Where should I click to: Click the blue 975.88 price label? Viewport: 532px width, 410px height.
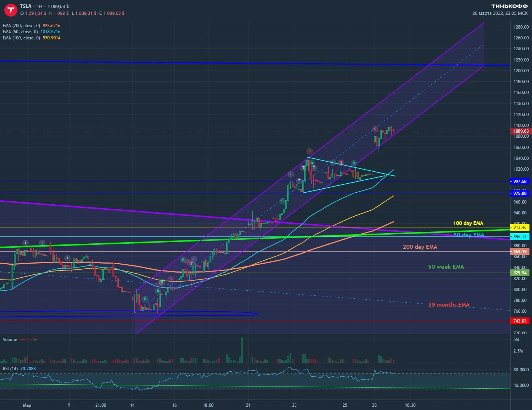(x=520, y=193)
